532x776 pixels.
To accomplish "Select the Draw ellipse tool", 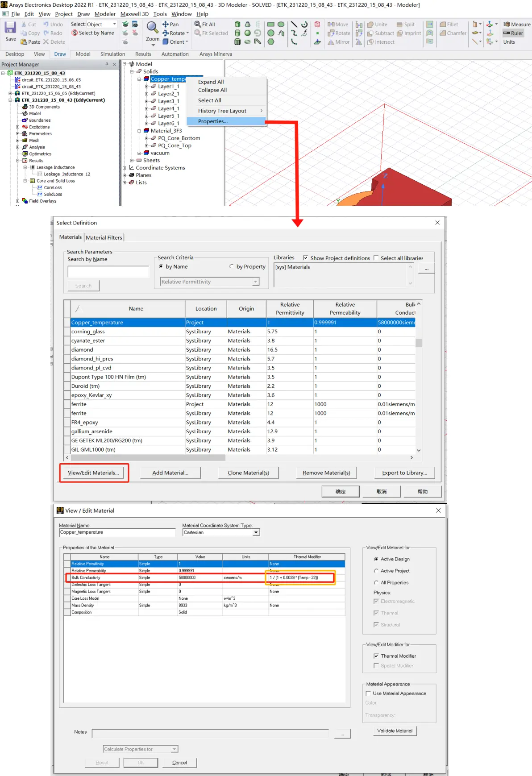I will pyautogui.click(x=281, y=25).
